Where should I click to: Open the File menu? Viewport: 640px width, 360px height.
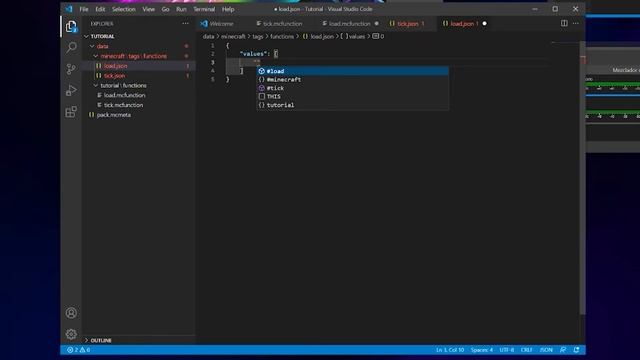coord(84,9)
